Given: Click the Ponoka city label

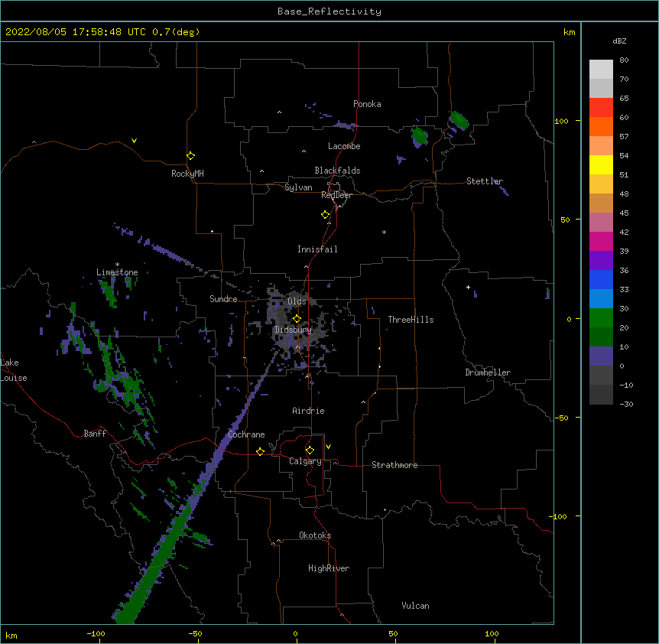Looking at the screenshot, I should 367,104.
